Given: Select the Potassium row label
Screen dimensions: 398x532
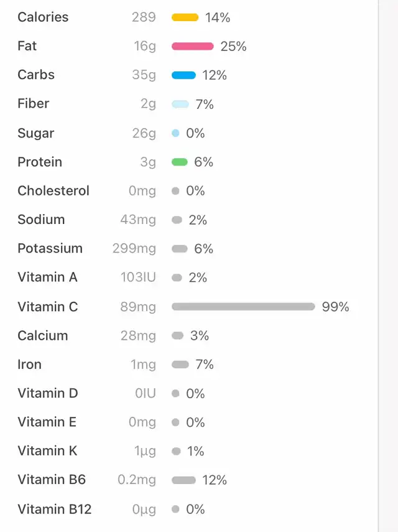Looking at the screenshot, I should 50,248.
